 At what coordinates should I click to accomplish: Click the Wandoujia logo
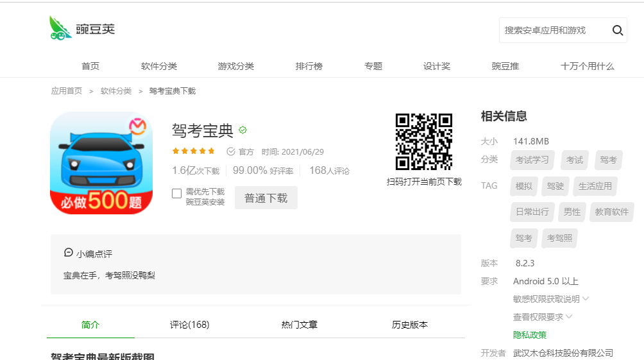[81, 28]
